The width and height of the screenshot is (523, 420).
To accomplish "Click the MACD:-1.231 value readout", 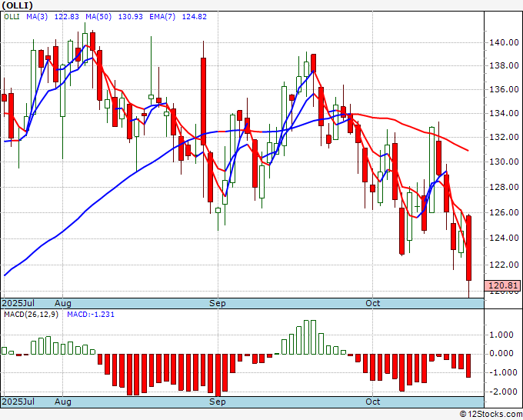I will [x=91, y=315].
